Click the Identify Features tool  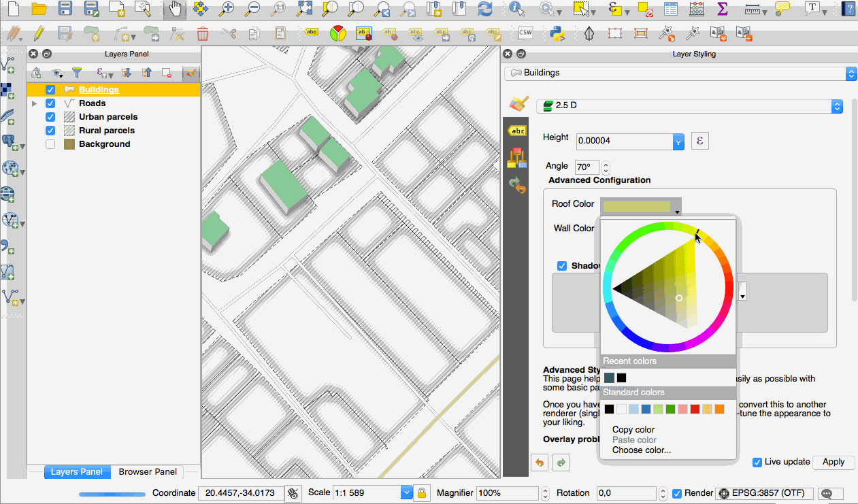pyautogui.click(x=517, y=9)
